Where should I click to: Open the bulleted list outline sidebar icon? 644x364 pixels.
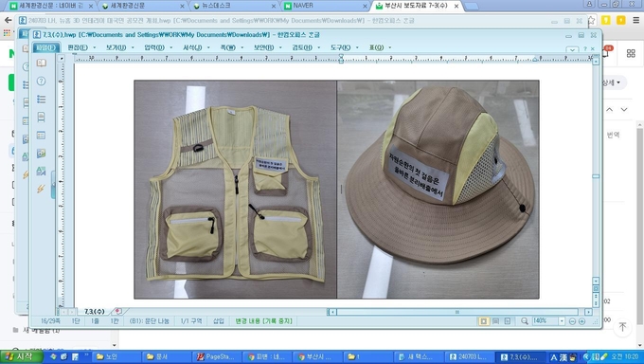point(41,100)
